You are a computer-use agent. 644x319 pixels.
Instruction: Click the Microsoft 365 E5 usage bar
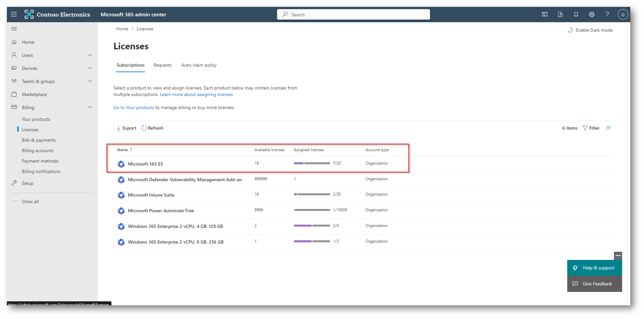312,163
